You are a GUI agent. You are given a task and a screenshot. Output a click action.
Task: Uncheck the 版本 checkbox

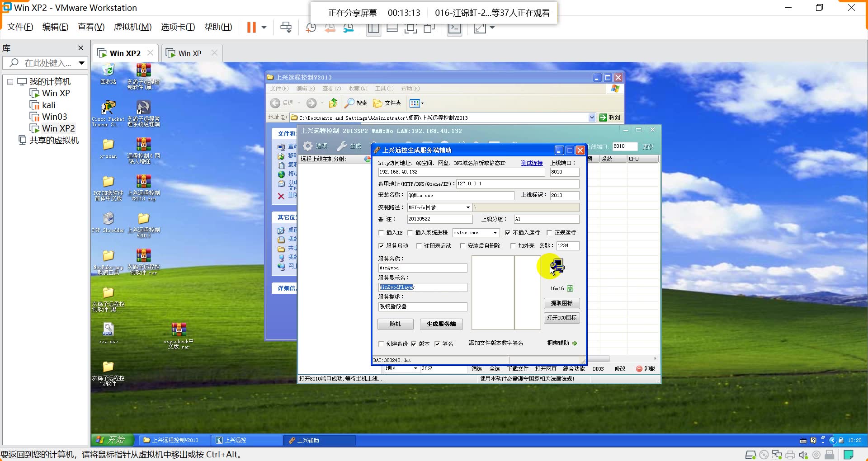[414, 344]
